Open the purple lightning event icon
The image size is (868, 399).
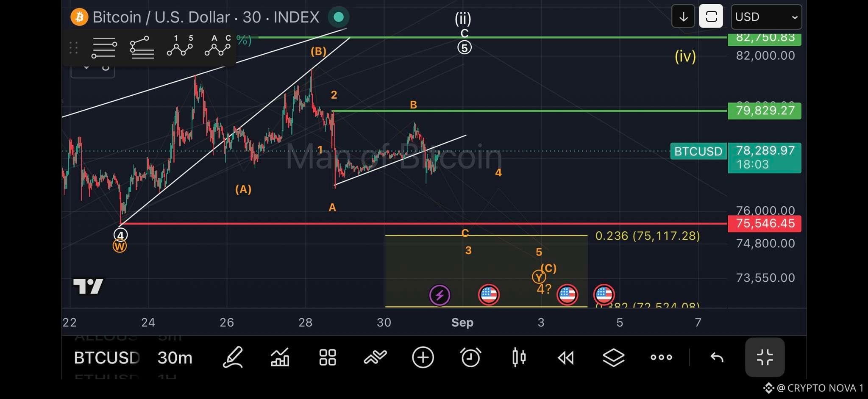[x=440, y=295]
